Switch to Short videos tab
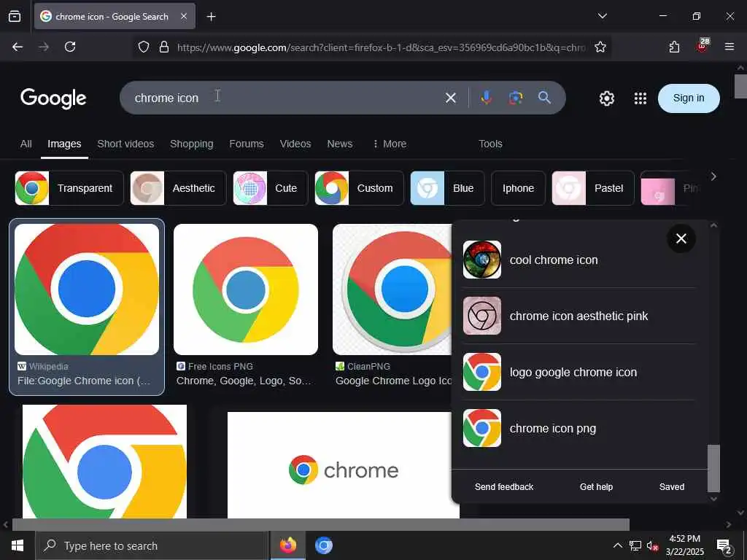747x560 pixels. pos(125,144)
